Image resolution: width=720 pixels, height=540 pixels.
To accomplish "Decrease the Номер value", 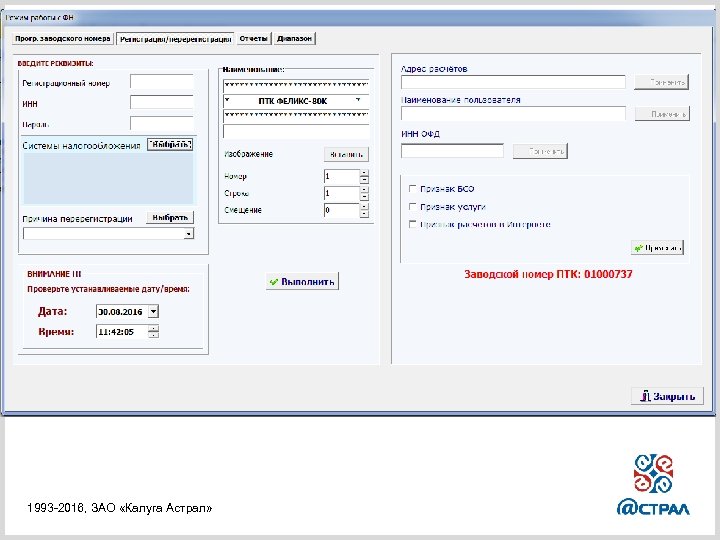I will coord(364,180).
